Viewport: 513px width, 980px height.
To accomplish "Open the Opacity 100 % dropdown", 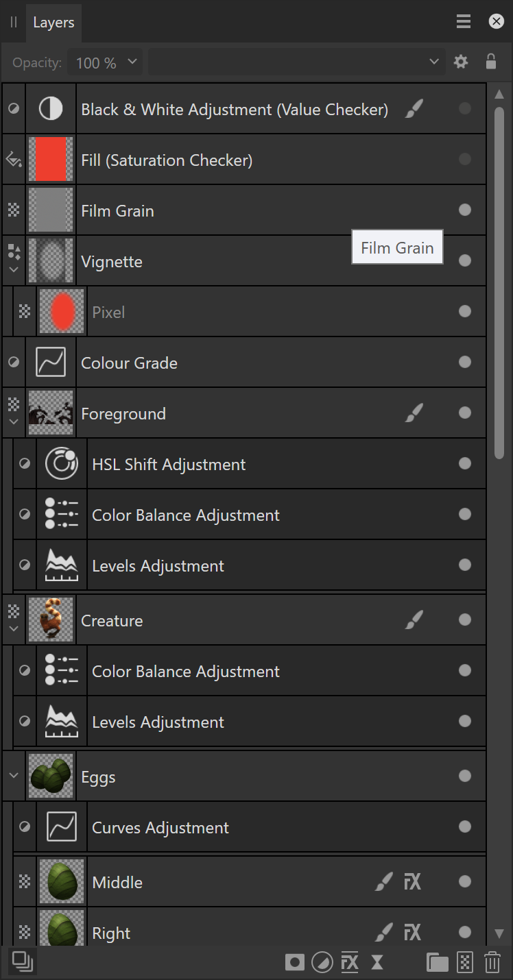I will click(106, 62).
